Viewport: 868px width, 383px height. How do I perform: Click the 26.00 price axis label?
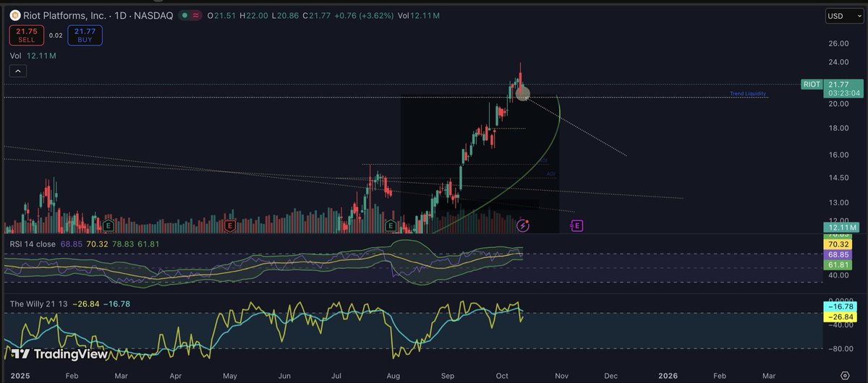point(838,42)
